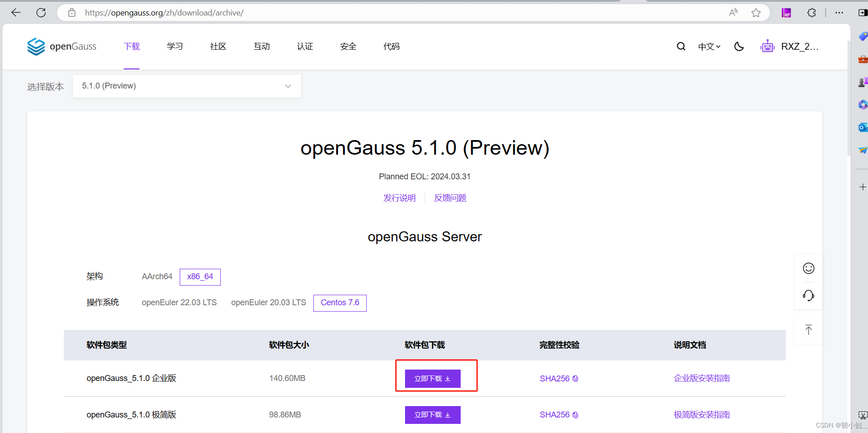Open the headset customer support icon

point(808,296)
